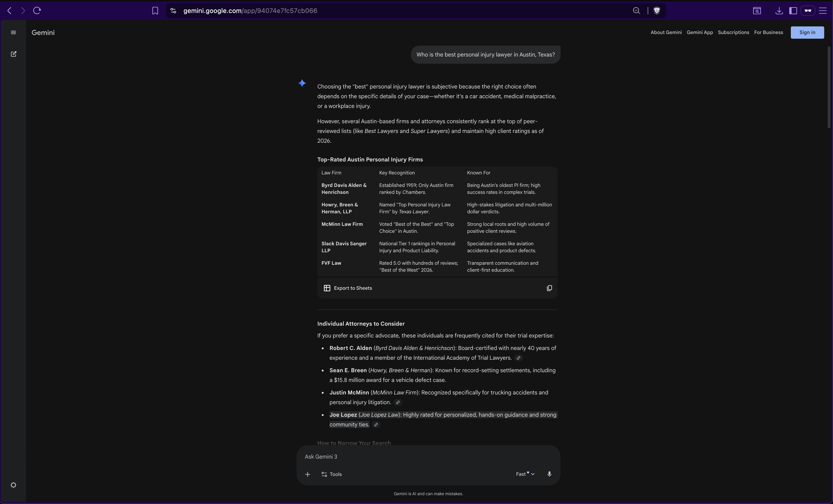Viewport: 833px width, 504px height.
Task: Open source link after Justin McMinn entry
Action: pos(398,402)
